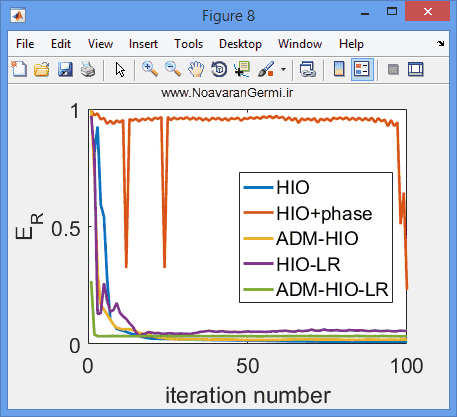Click the x-axis tick label 100

click(406, 366)
